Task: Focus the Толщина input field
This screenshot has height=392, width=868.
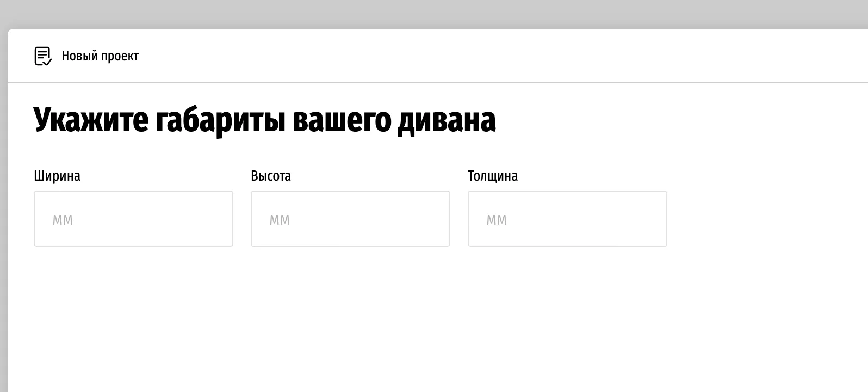Action: (x=567, y=218)
